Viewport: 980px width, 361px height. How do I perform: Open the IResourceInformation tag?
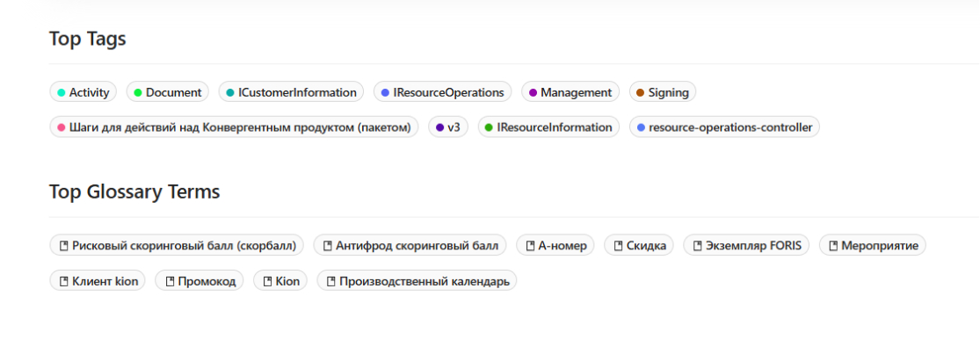548,127
